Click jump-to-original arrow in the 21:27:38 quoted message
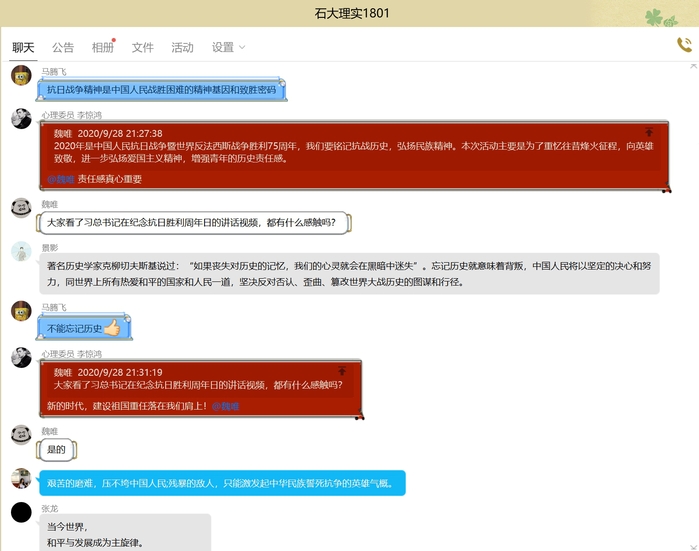699x551 pixels. pos(648,132)
